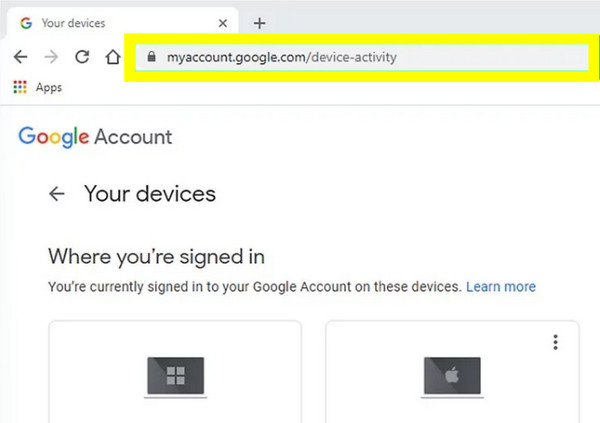The image size is (600, 423).
Task: Click the Google favicon in the tab
Action: coord(26,23)
